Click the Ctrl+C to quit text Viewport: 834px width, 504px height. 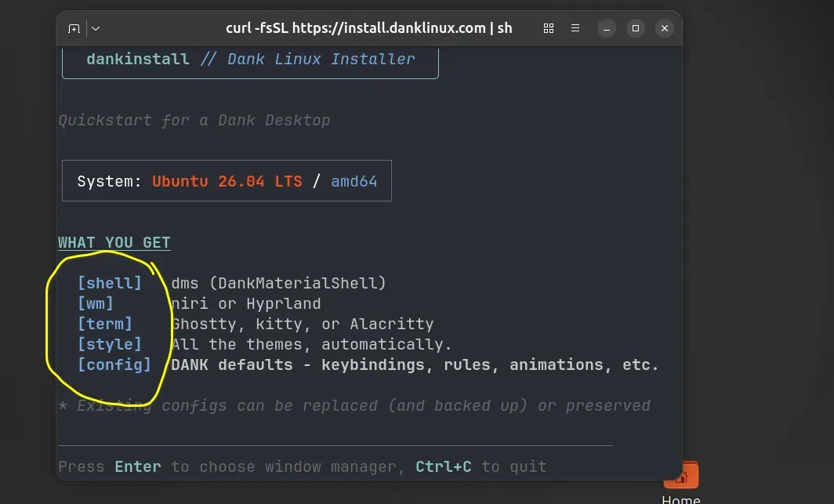pyautogui.click(x=480, y=467)
